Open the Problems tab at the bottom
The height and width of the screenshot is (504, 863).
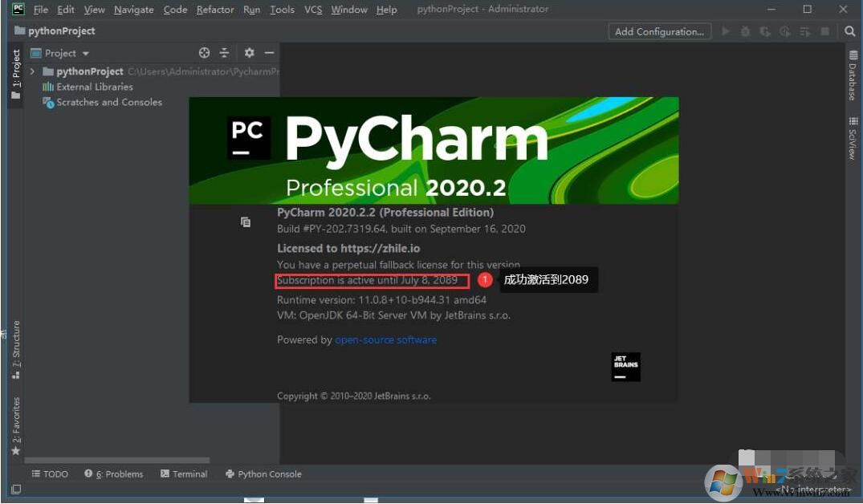(119, 474)
